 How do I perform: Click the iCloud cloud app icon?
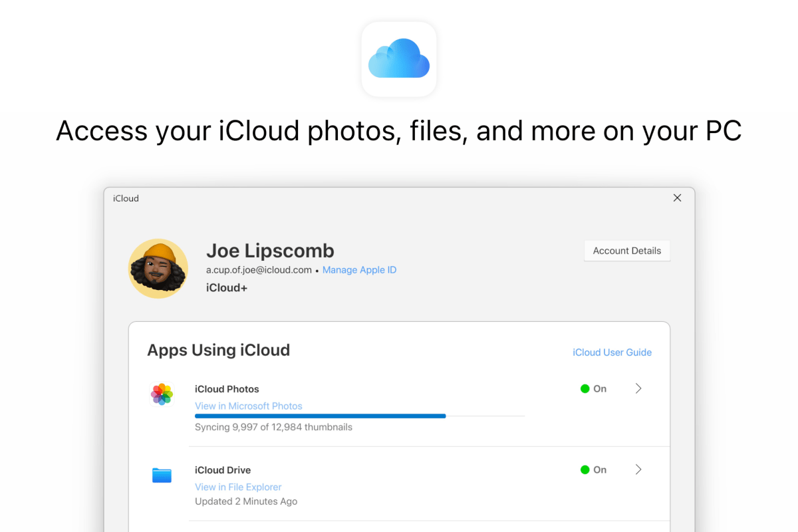[x=398, y=59]
